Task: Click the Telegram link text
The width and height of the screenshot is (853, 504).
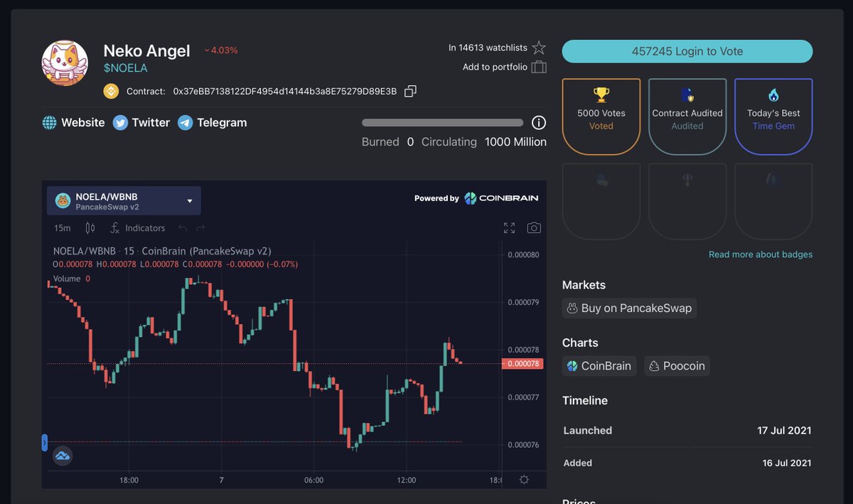Action: coord(222,122)
